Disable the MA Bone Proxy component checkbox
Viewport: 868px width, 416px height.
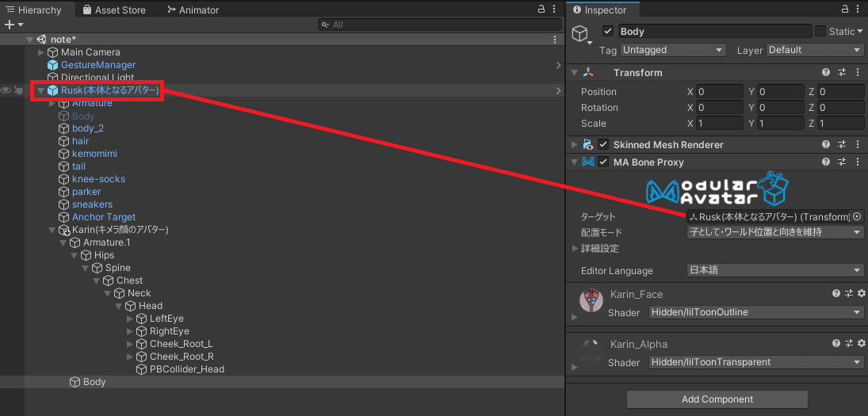tap(603, 162)
